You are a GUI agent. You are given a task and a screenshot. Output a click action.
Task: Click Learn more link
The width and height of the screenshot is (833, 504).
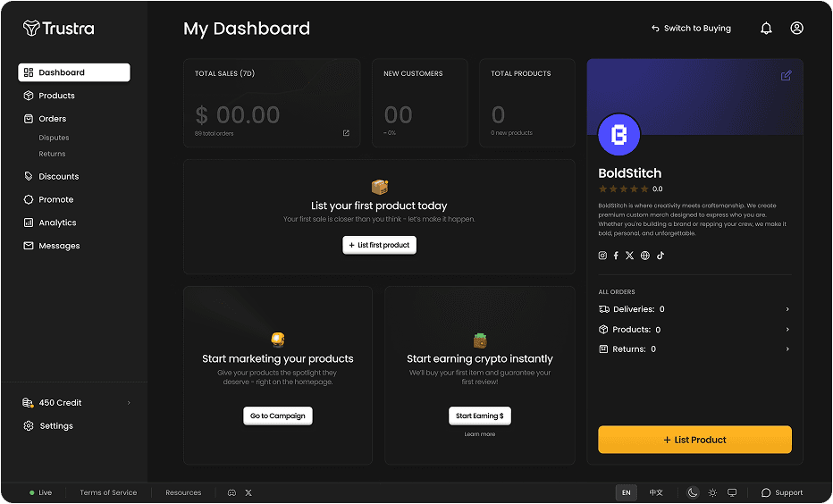pyautogui.click(x=479, y=434)
